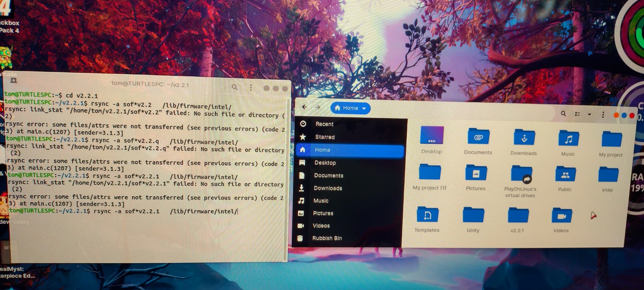Click the 'Pack 4' desktop shortcut label

(x=9, y=31)
